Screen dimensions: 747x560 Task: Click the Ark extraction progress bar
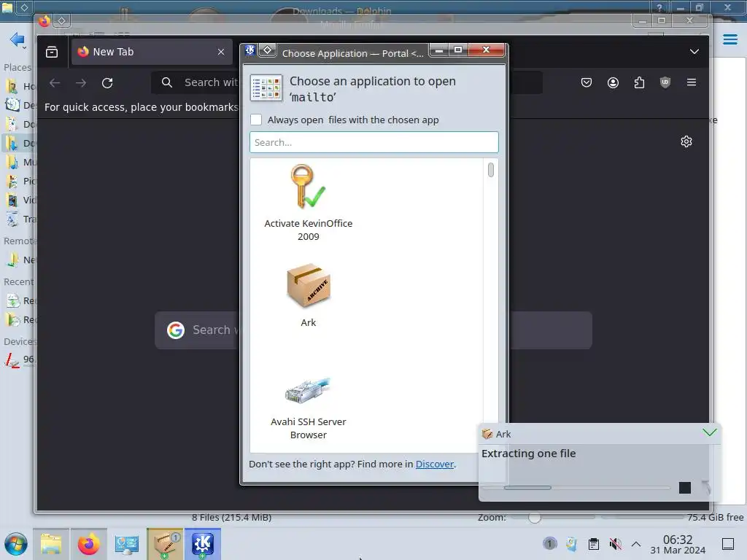pyautogui.click(x=576, y=488)
